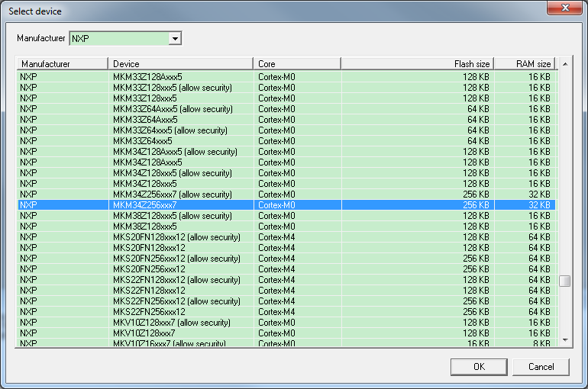Select the MKM33Z128xxx5 device without security
The width and height of the screenshot is (588, 389).
click(286, 98)
